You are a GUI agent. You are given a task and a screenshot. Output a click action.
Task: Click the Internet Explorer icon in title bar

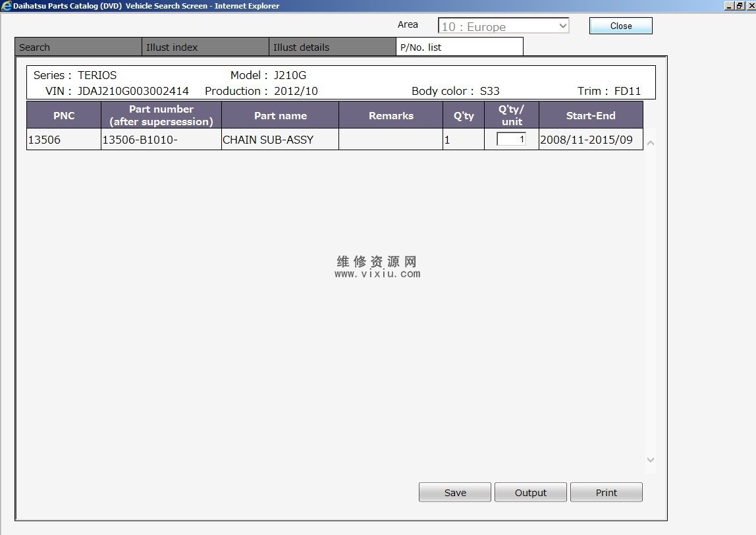pos(7,6)
